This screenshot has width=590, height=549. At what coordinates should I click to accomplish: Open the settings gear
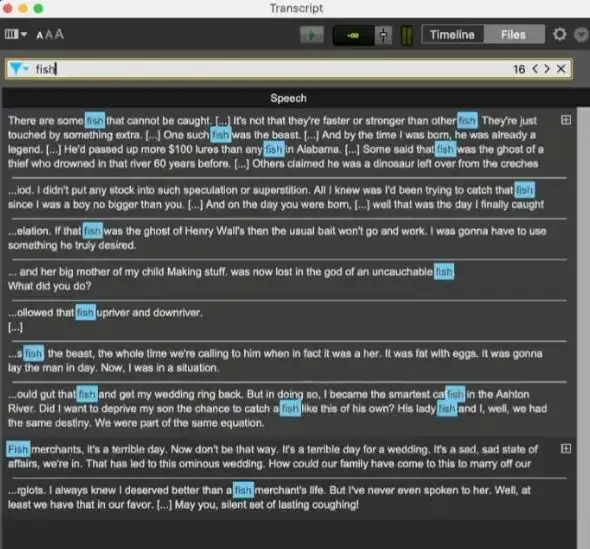point(560,34)
